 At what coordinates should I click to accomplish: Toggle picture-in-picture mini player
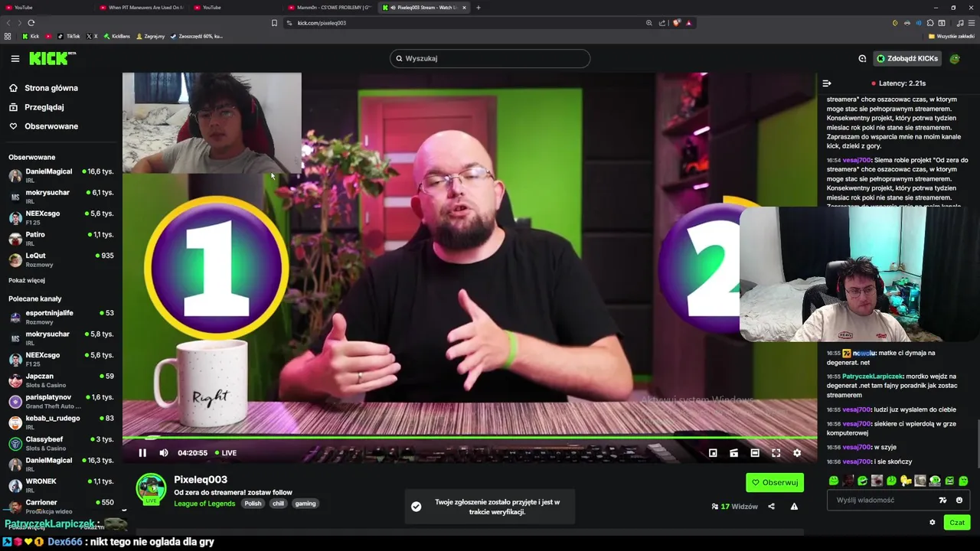713,453
